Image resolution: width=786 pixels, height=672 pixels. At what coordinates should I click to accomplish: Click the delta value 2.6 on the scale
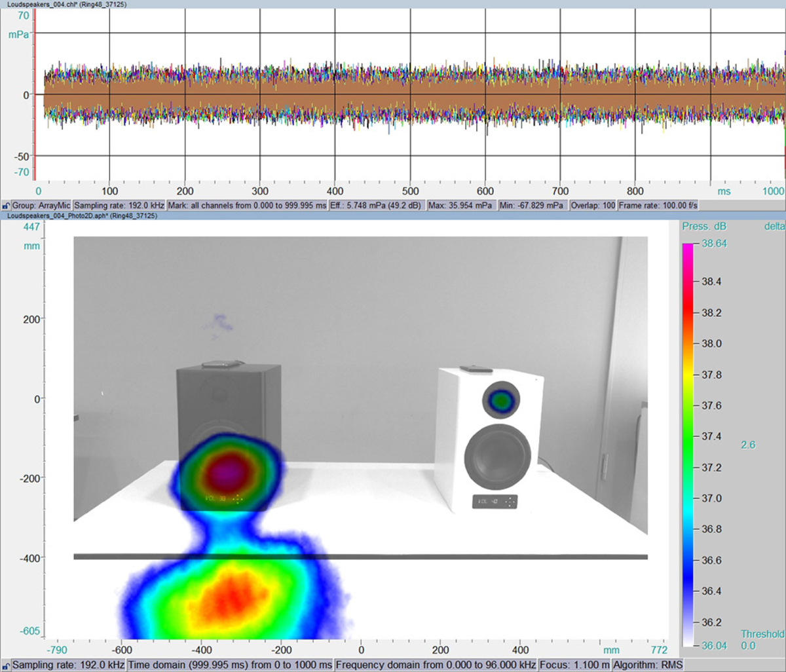[749, 445]
